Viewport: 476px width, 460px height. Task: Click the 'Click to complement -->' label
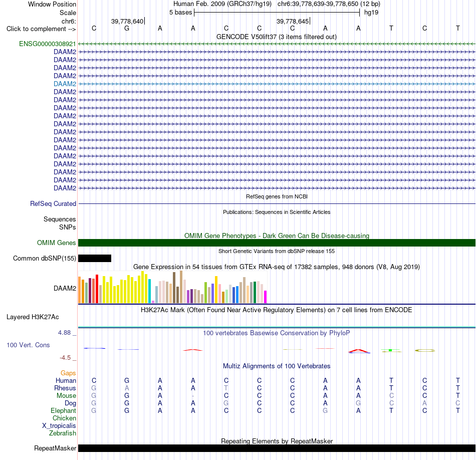click(x=41, y=29)
